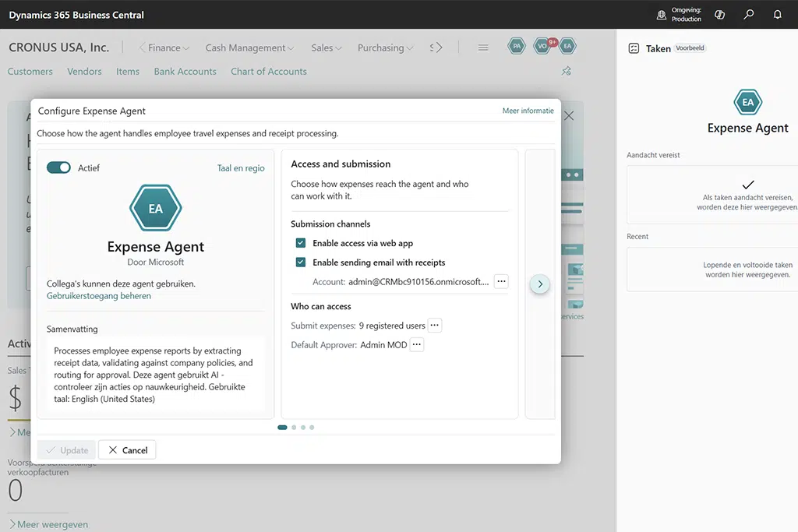The image size is (798, 532).
Task: Open Gebruikerstoegang beheren link
Action: [x=99, y=296]
